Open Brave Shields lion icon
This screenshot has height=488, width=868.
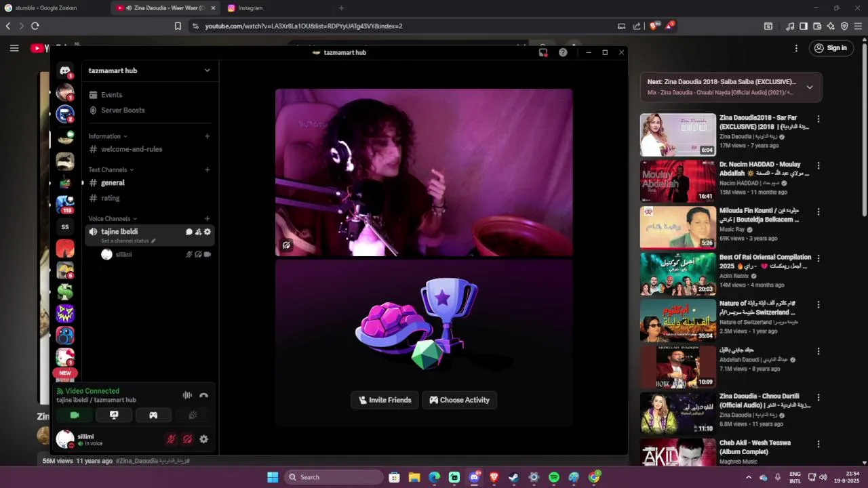pyautogui.click(x=654, y=26)
